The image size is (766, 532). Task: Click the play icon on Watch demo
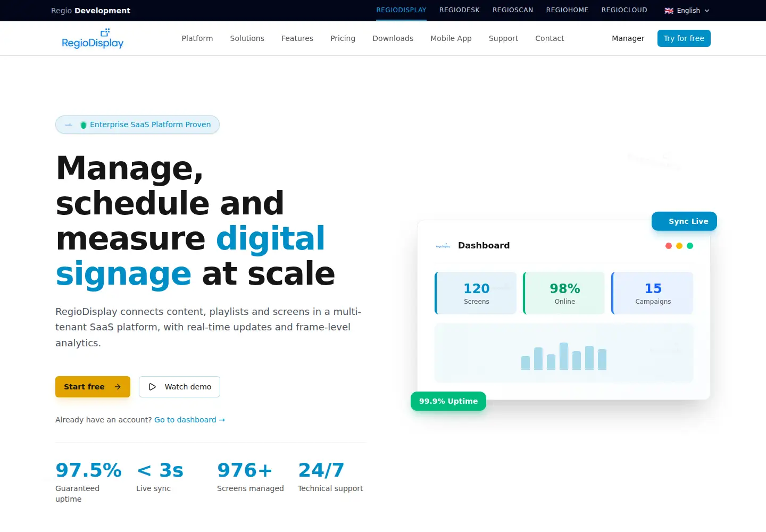tap(152, 387)
